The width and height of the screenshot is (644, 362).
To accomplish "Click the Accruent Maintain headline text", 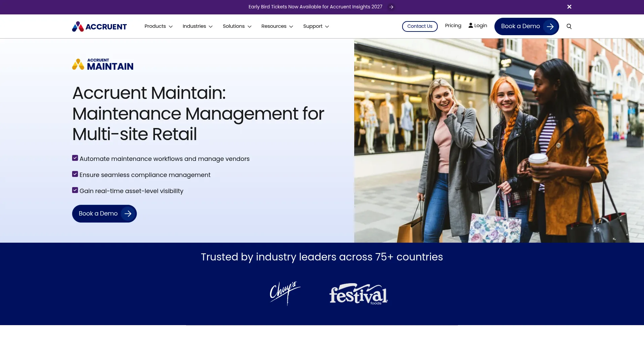I will pyautogui.click(x=198, y=114).
